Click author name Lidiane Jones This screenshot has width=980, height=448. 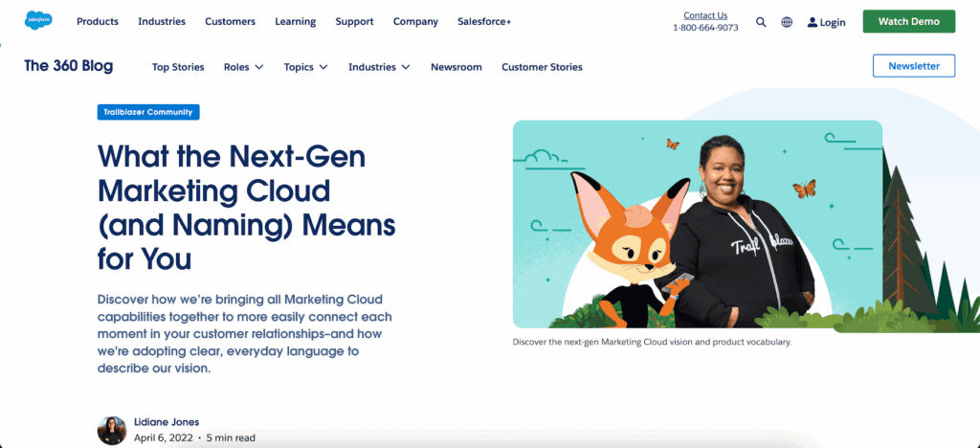(167, 422)
